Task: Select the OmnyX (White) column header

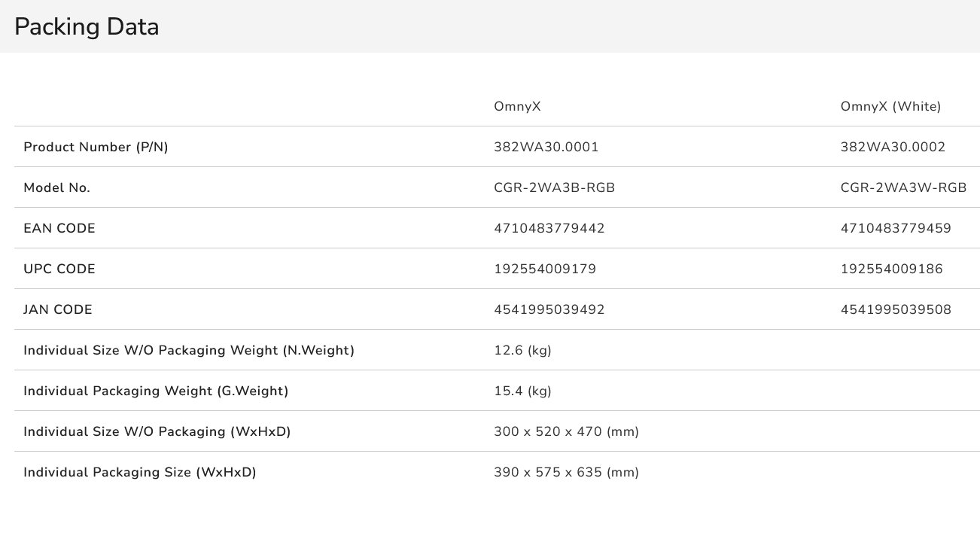Action: click(890, 107)
